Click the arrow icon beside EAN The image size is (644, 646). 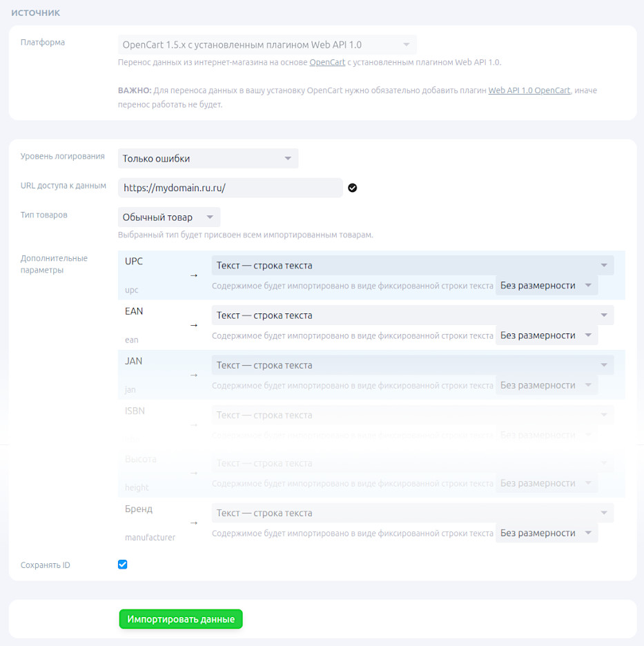click(193, 325)
